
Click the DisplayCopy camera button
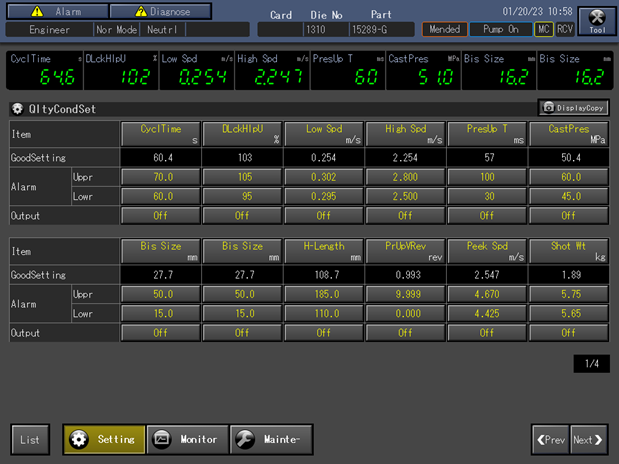[573, 108]
